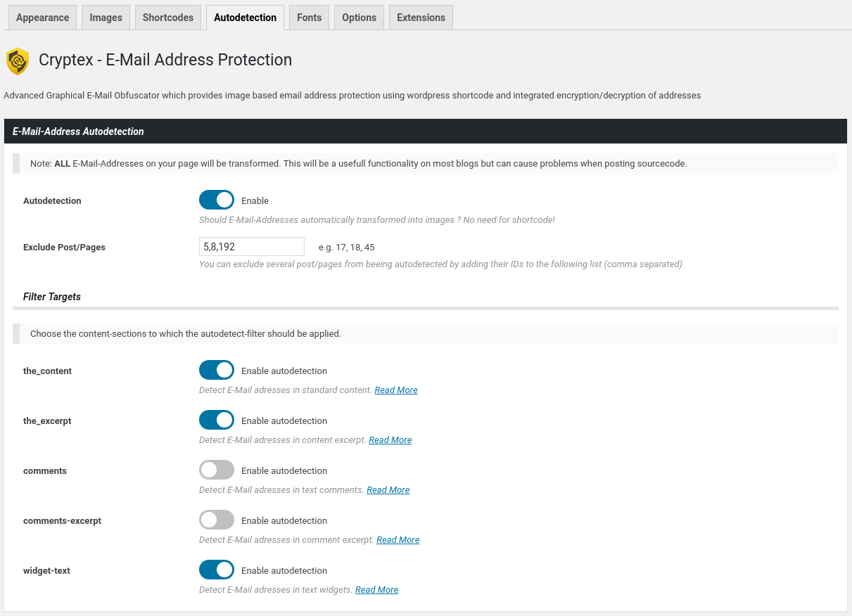Disable autodetection for the_content

click(x=217, y=370)
